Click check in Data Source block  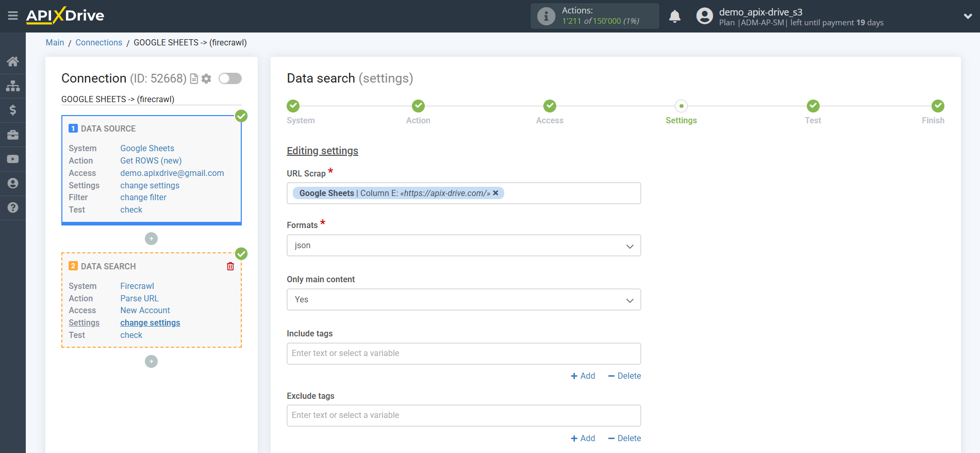pyautogui.click(x=131, y=210)
